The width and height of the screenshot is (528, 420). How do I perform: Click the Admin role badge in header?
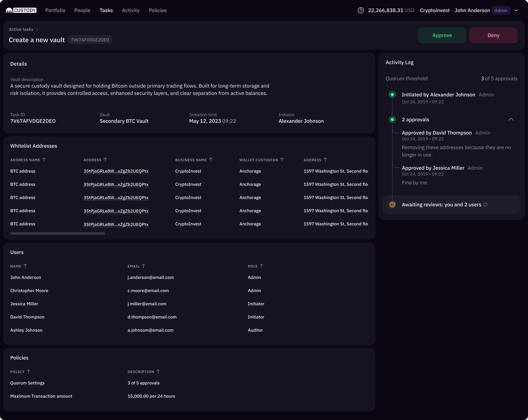click(501, 10)
